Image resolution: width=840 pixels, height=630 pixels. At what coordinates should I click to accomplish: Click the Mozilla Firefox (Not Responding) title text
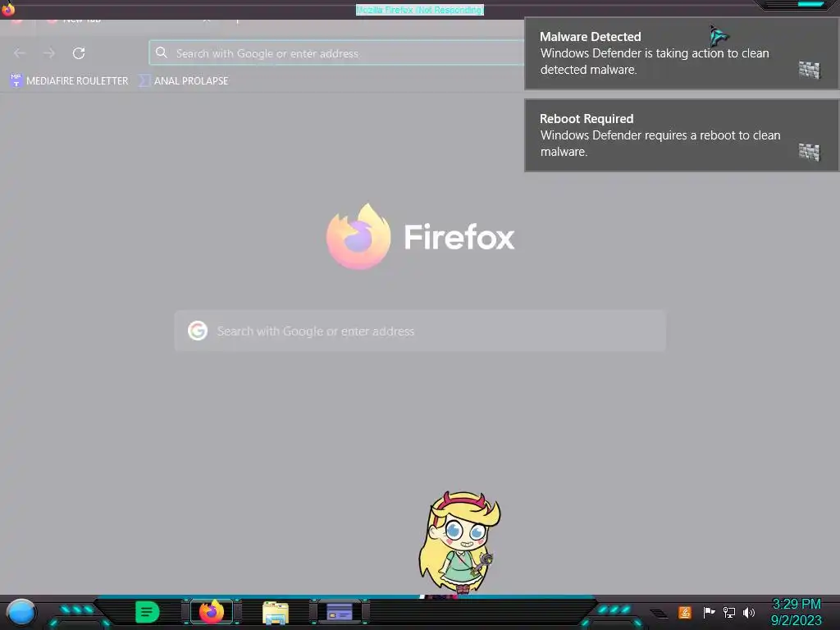tap(420, 10)
